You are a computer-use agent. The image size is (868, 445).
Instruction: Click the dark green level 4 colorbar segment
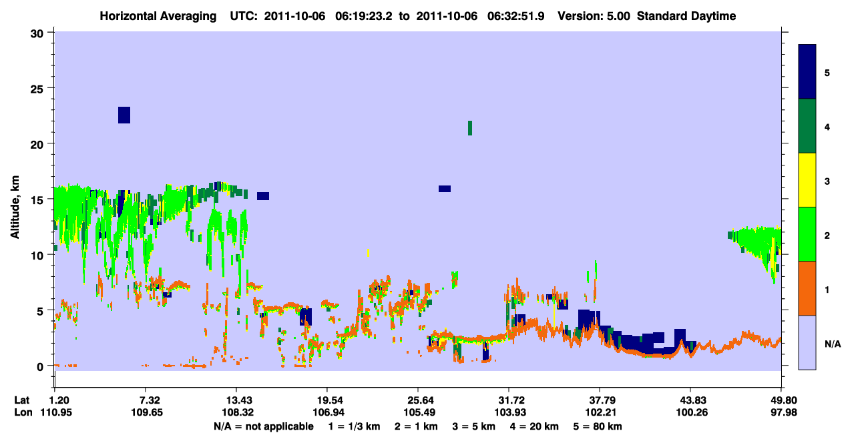pyautogui.click(x=807, y=126)
